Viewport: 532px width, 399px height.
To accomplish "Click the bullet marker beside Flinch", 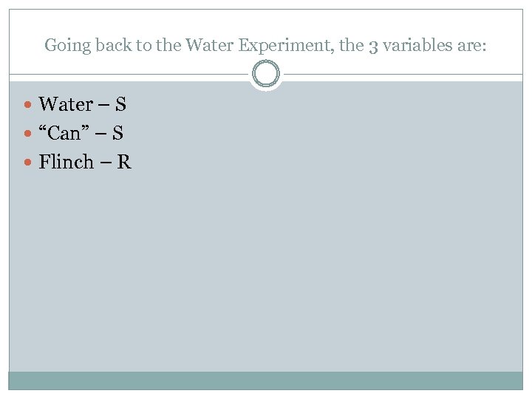I will [29, 163].
